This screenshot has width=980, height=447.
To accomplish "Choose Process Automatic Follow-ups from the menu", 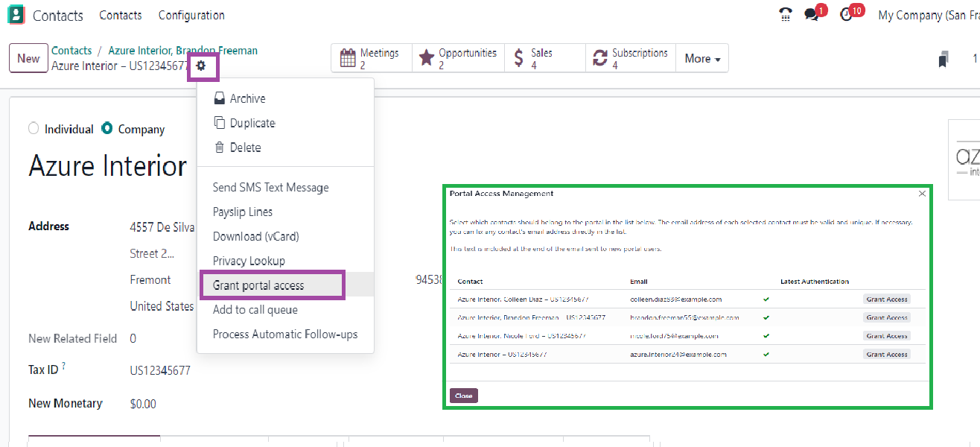I will (x=285, y=335).
